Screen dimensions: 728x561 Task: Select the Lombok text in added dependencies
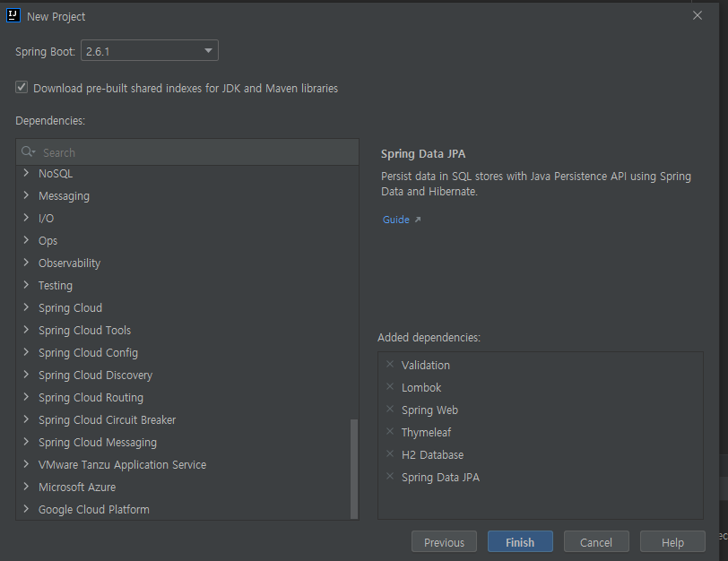coord(421,387)
